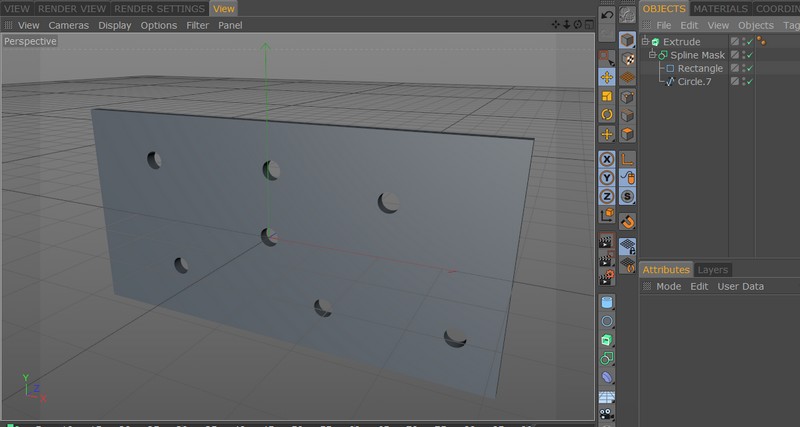
Task: Select the Live Selection tool
Action: click(607, 58)
